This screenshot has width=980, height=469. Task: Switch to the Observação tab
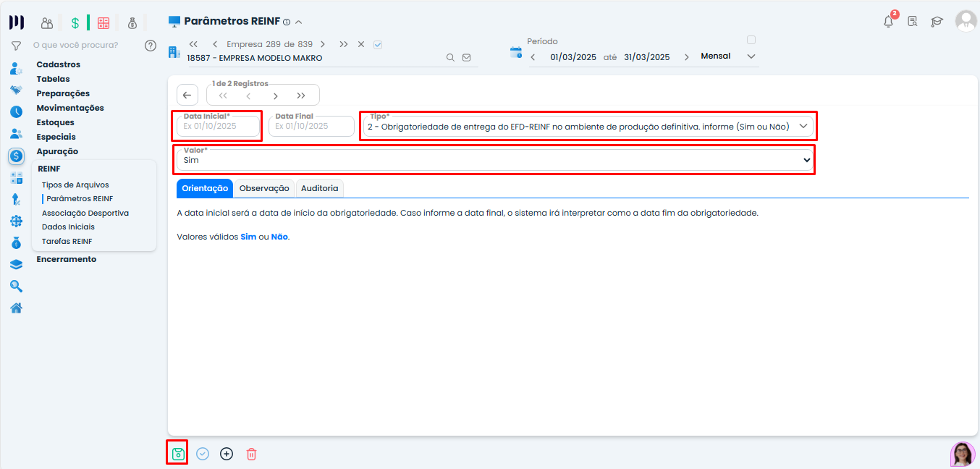(264, 188)
